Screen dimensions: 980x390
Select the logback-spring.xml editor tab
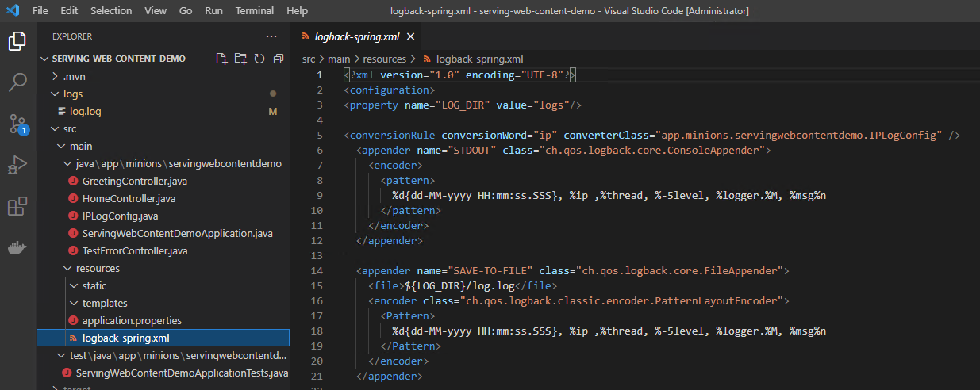pyautogui.click(x=359, y=36)
